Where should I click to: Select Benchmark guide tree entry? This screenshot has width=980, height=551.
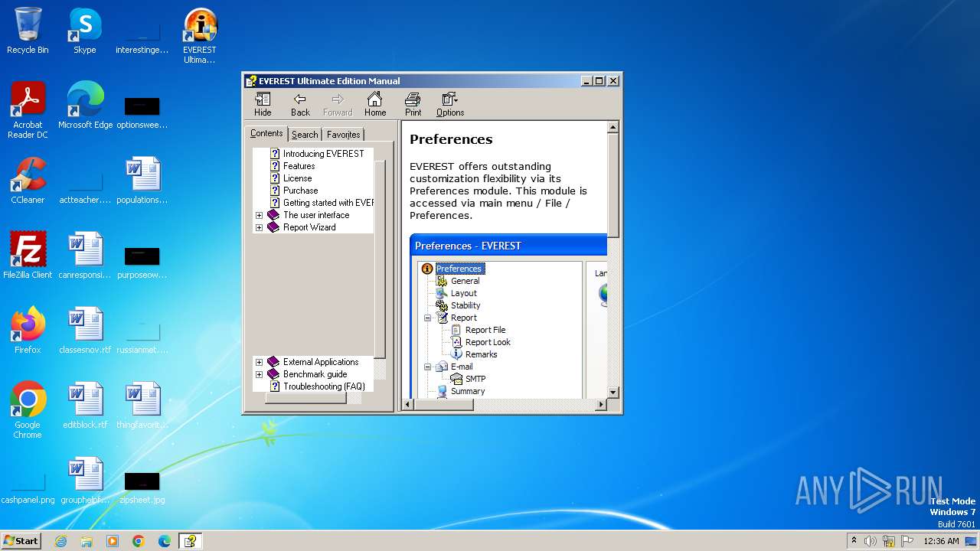[x=315, y=374]
